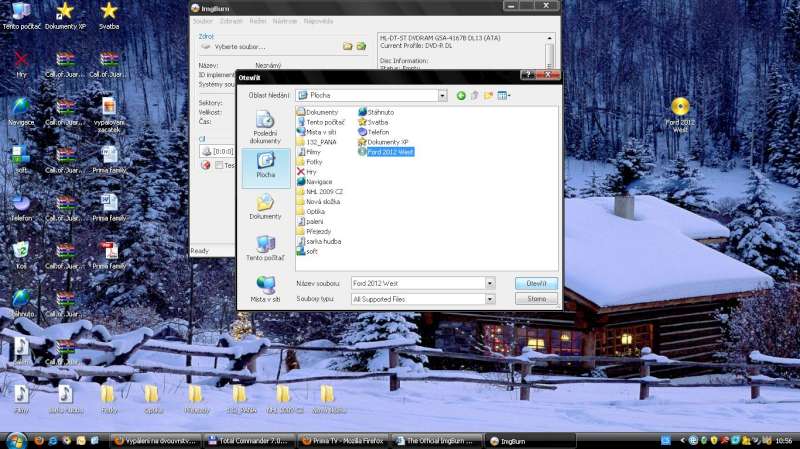
Task: Open Poslední dokumenty in places sidebar
Action: pyautogui.click(x=265, y=126)
